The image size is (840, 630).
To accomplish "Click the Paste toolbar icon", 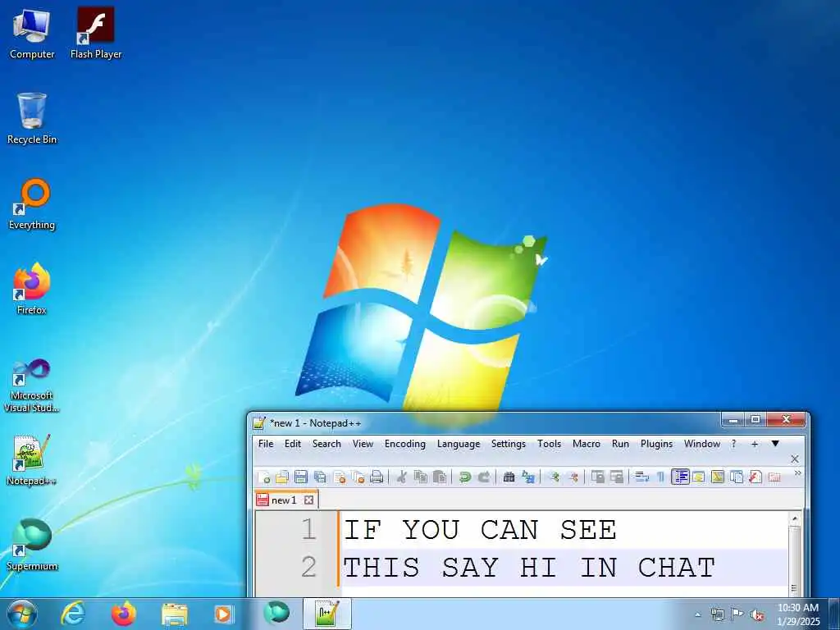I will (440, 477).
